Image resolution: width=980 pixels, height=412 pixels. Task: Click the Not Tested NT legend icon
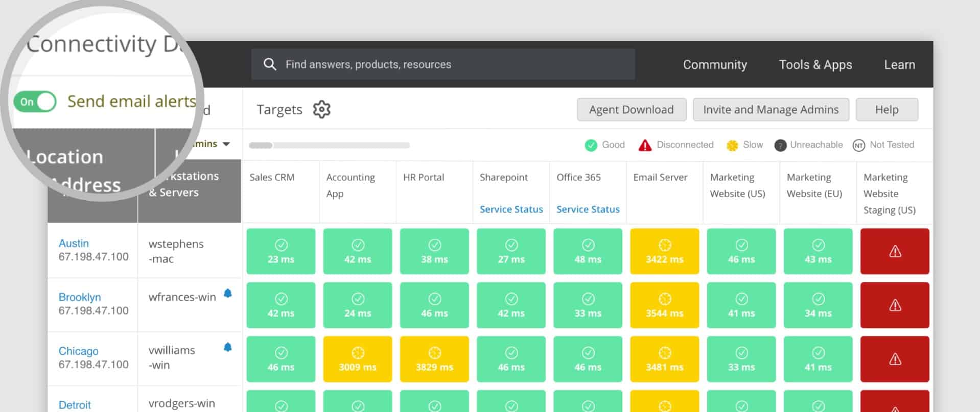coord(858,146)
